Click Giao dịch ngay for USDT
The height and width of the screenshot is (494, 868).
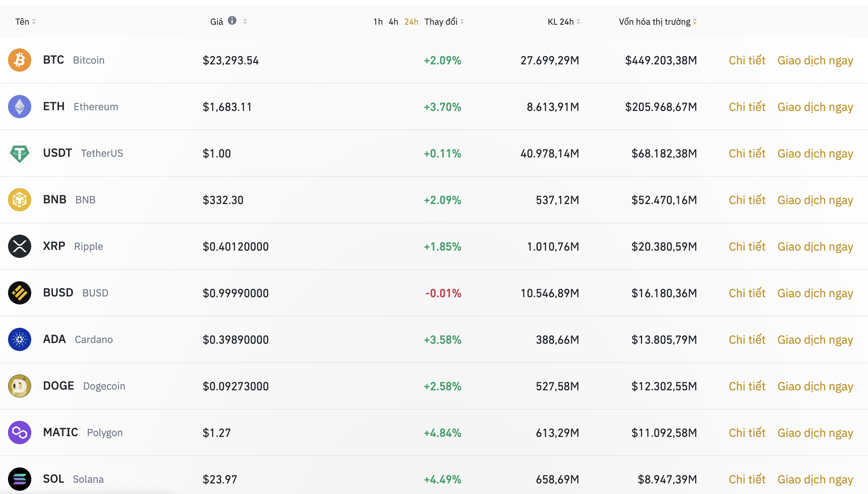815,154
